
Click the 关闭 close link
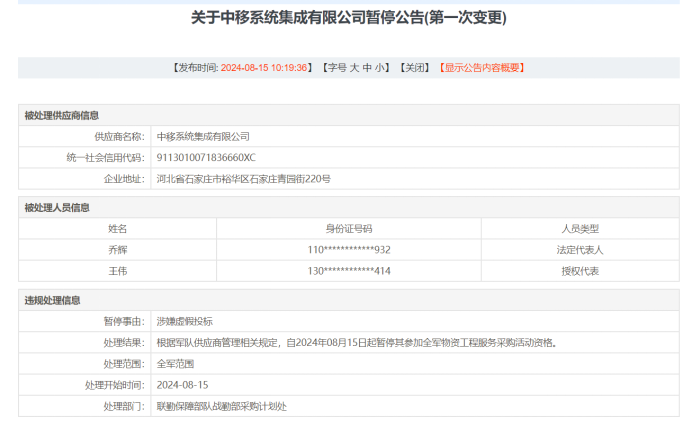[415, 68]
